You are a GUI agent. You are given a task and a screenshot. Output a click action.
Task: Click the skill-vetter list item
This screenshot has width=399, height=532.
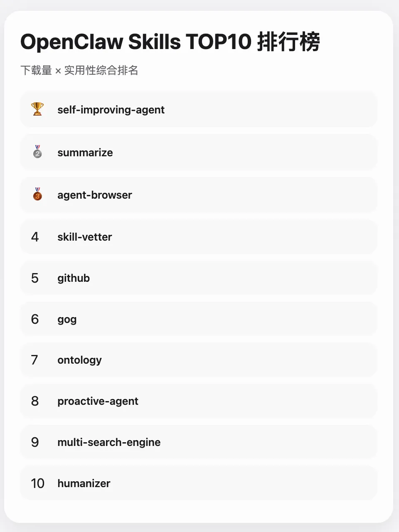pyautogui.click(x=199, y=237)
